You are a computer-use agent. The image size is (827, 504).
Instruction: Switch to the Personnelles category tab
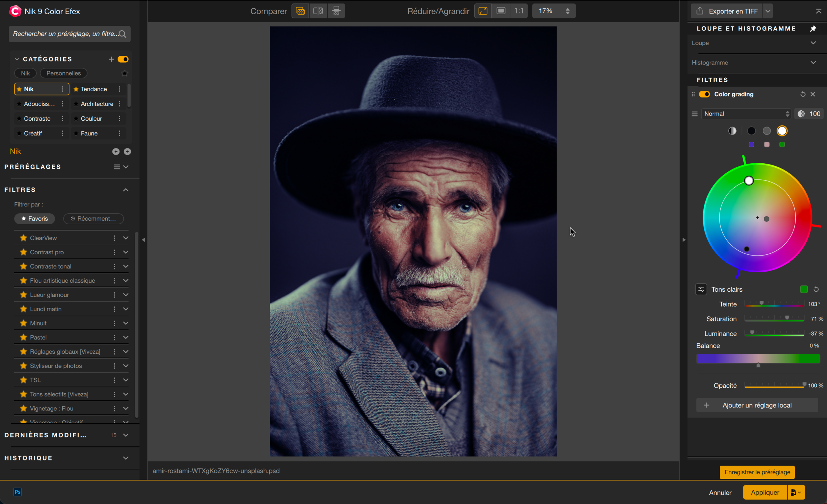(63, 73)
